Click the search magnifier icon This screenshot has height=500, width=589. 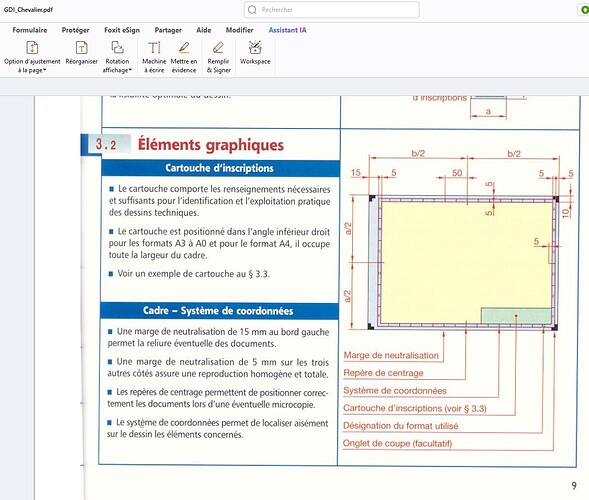(x=252, y=10)
